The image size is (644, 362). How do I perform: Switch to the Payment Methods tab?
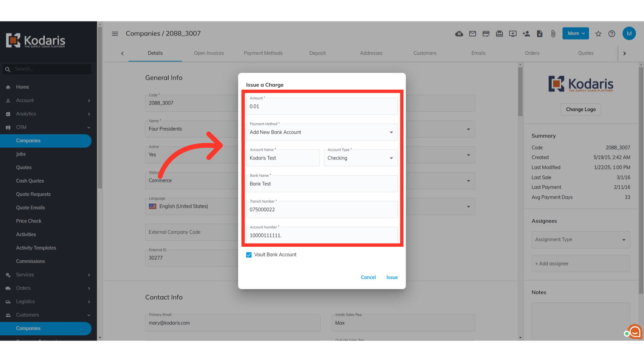tap(263, 53)
